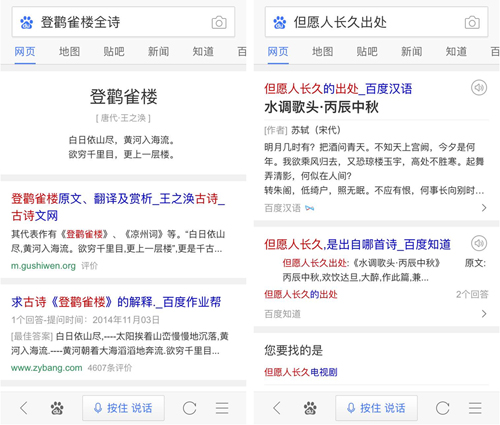500x425 pixels.
Task: Refresh page in right bottom bar
Action: click(x=442, y=408)
